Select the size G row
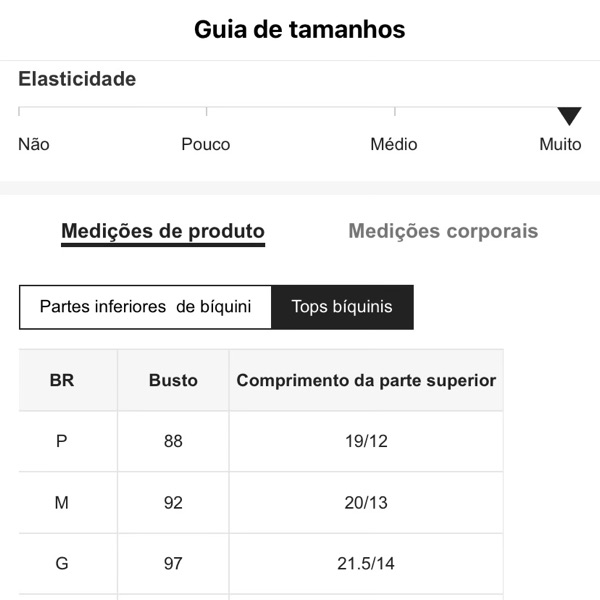Viewport: 600px width, 600px height. tap(62, 563)
